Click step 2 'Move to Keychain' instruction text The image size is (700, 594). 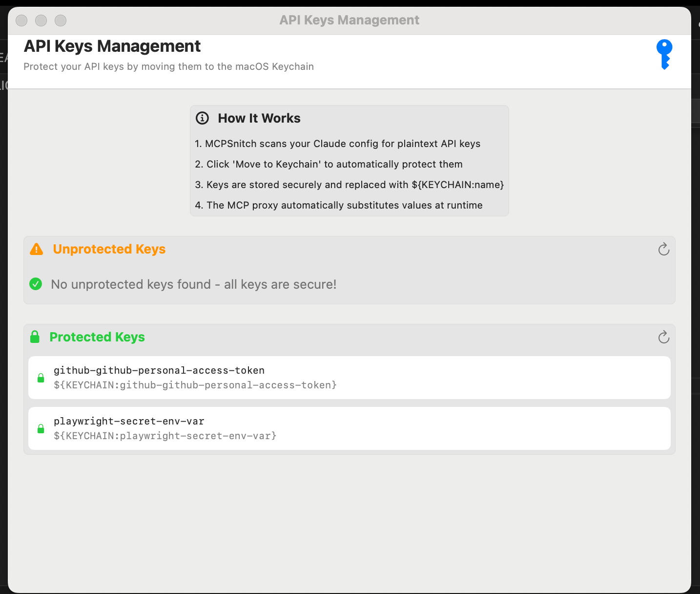pyautogui.click(x=329, y=164)
